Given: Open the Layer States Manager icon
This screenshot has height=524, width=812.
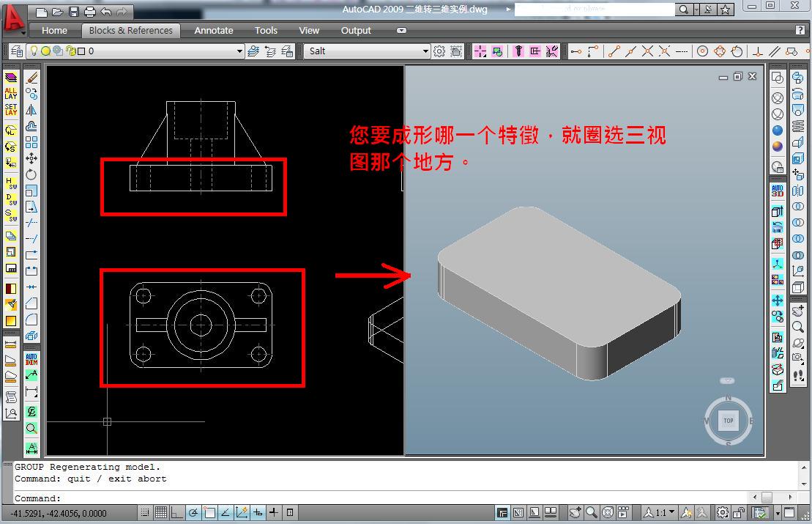Looking at the screenshot, I should [288, 51].
